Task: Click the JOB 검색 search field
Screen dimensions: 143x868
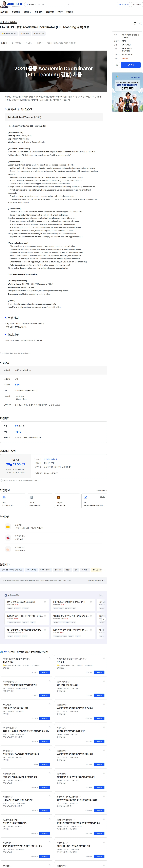Action: point(52,4)
